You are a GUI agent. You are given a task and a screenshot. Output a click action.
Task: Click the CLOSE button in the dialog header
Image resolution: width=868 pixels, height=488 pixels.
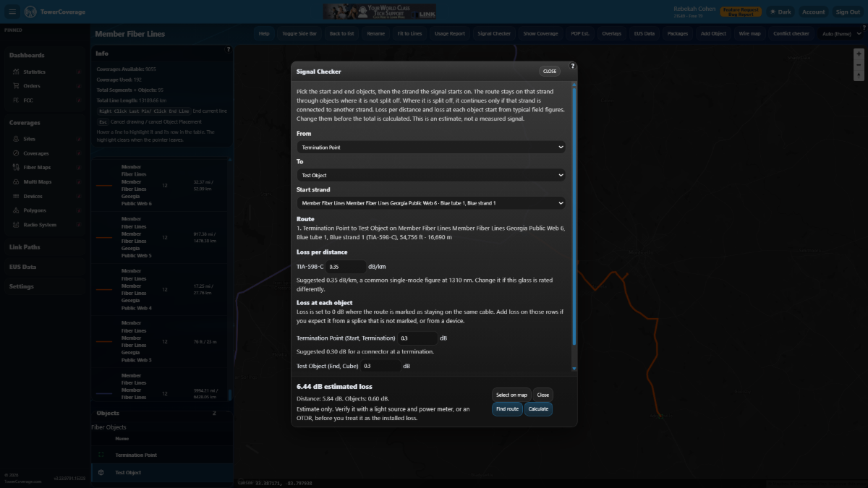[550, 71]
